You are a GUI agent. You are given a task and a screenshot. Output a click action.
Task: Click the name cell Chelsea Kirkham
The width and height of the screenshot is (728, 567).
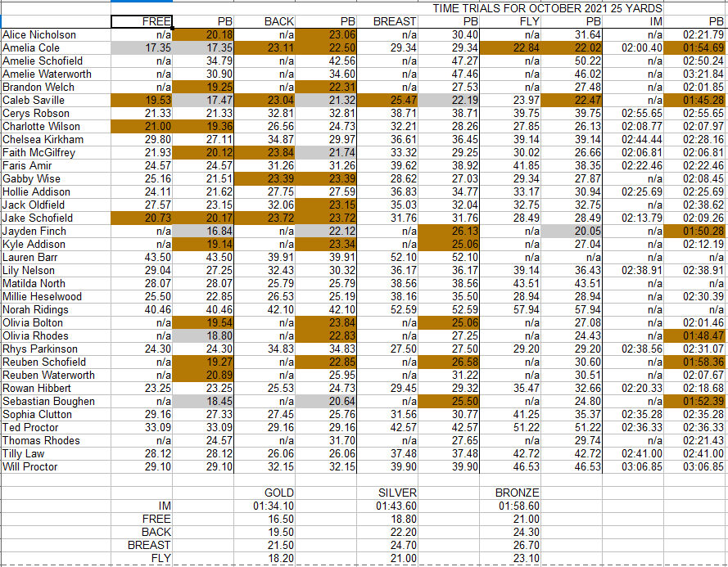(56, 139)
